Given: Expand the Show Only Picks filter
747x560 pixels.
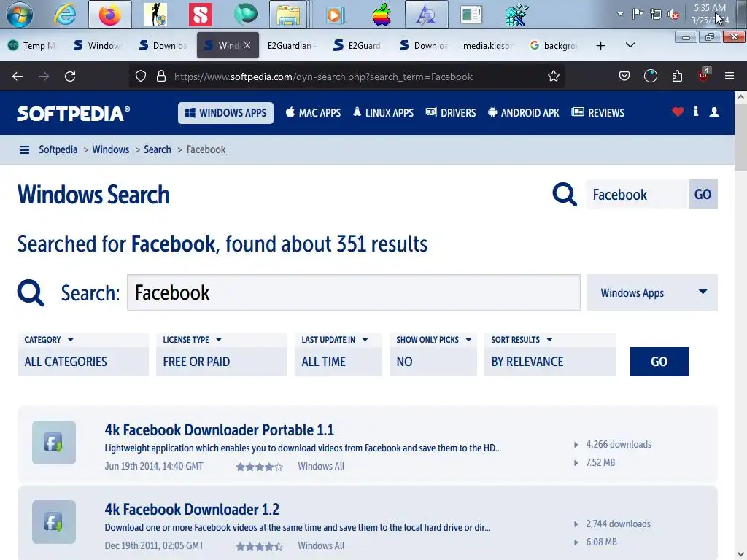Looking at the screenshot, I should [433, 354].
